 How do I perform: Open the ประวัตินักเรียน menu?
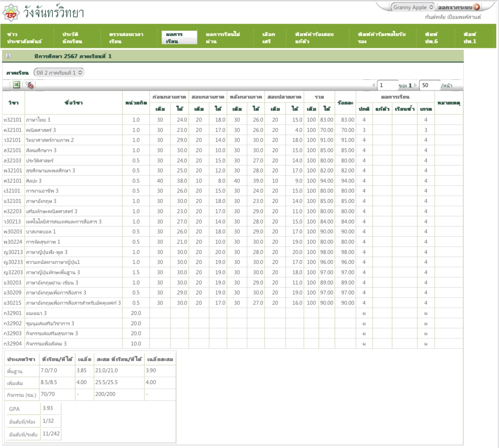click(72, 38)
